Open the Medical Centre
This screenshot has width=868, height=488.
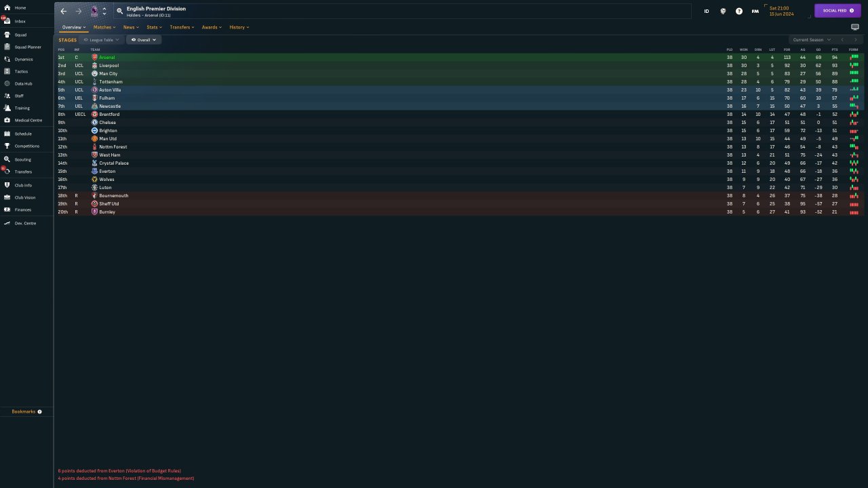coord(28,121)
